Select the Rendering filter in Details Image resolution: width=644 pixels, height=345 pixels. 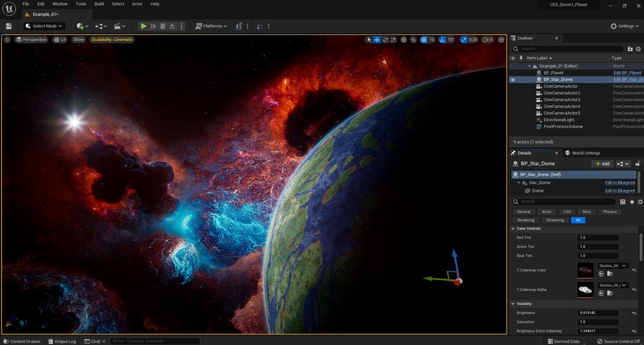tap(525, 220)
